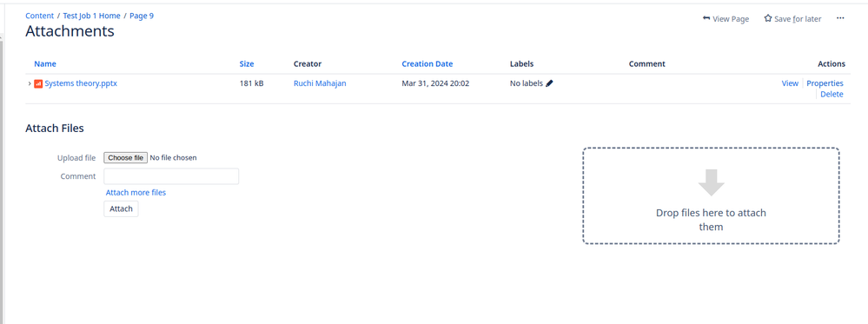Open the Systems theory.pptx file link
This screenshot has height=324, width=868.
(81, 83)
